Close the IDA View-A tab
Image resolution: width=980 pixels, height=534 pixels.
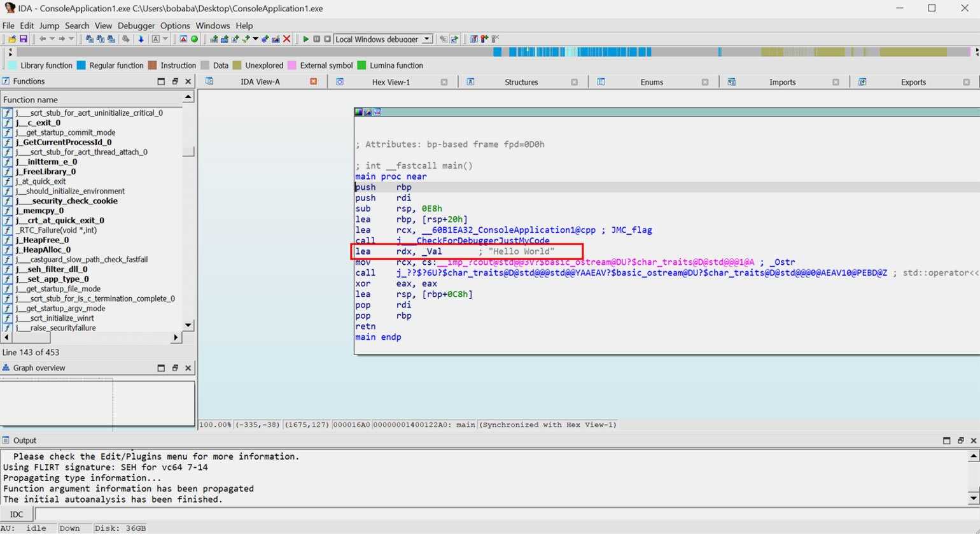(x=313, y=81)
